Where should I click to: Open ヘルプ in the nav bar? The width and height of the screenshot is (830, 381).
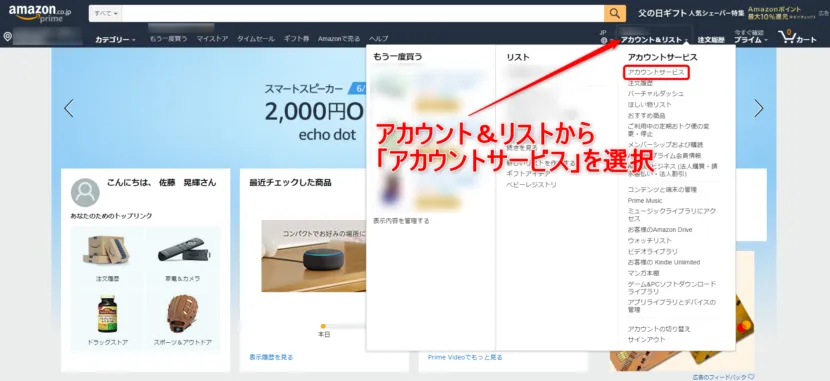click(x=378, y=39)
